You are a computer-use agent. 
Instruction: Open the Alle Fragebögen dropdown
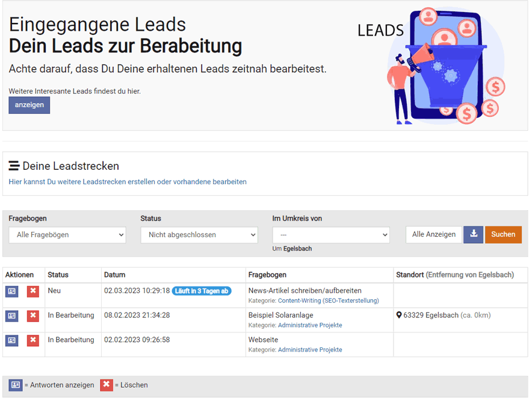(67, 235)
